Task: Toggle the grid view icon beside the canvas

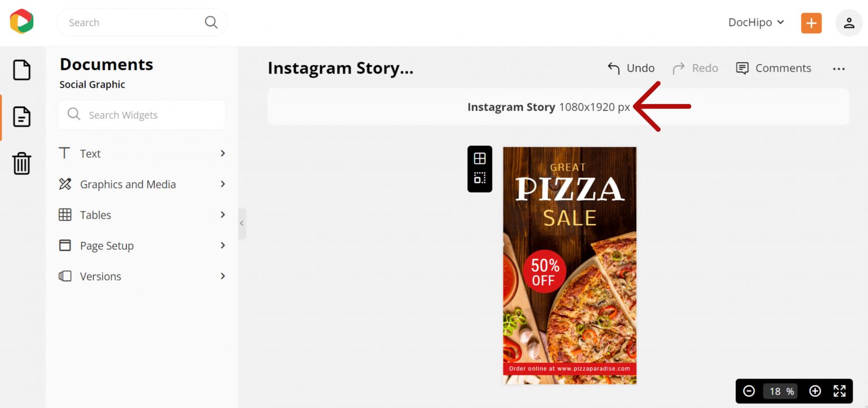Action: (479, 158)
